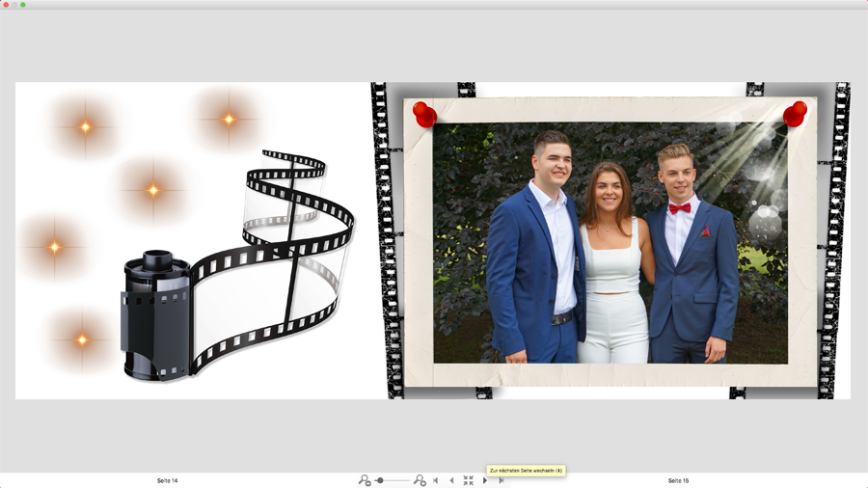
Task: Go to the previous page arrow
Action: pyautogui.click(x=451, y=480)
